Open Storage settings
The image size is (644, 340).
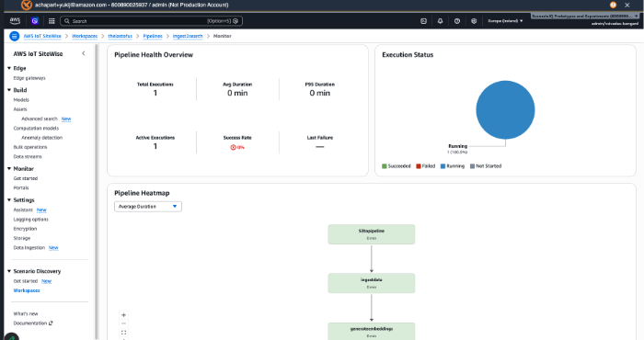tap(22, 238)
